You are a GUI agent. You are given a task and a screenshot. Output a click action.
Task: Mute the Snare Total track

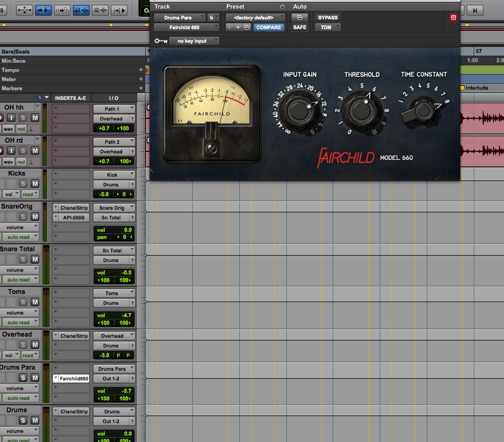35,259
